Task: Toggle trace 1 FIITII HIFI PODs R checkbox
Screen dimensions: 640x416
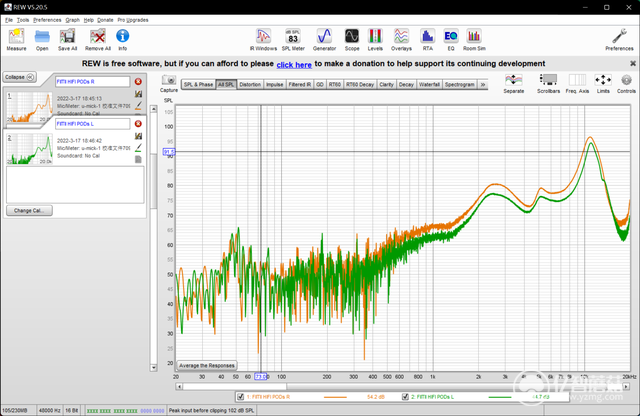Action: pyautogui.click(x=240, y=397)
